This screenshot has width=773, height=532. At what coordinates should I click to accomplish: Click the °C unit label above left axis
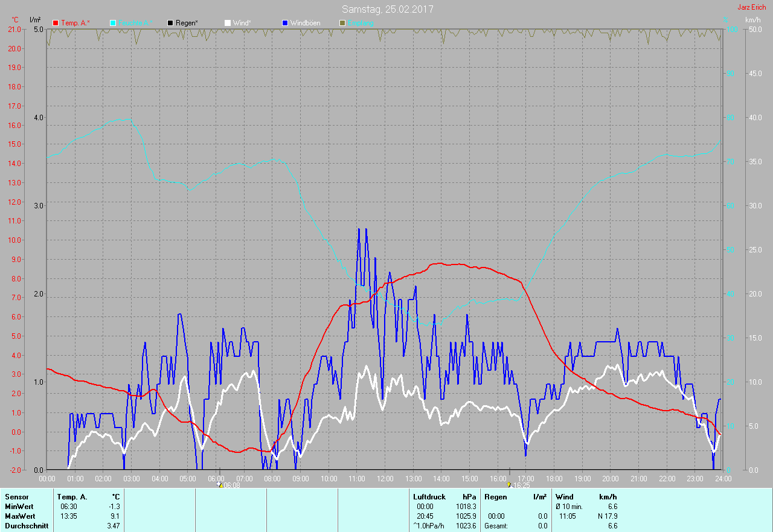pyautogui.click(x=15, y=20)
